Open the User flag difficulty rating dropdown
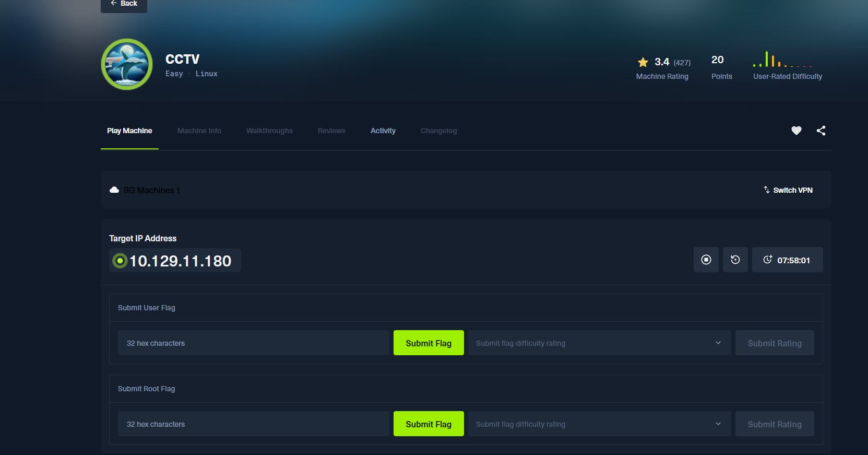868x455 pixels. point(599,343)
